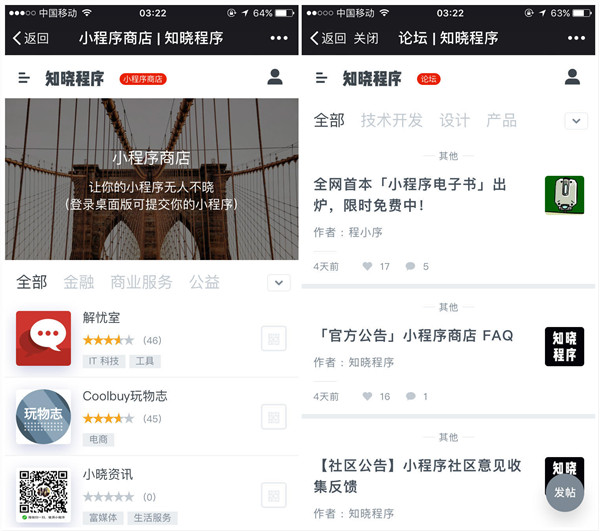Like the 小程序电子书 post via its heart icon
Image resolution: width=600 pixels, height=532 pixels.
(368, 266)
